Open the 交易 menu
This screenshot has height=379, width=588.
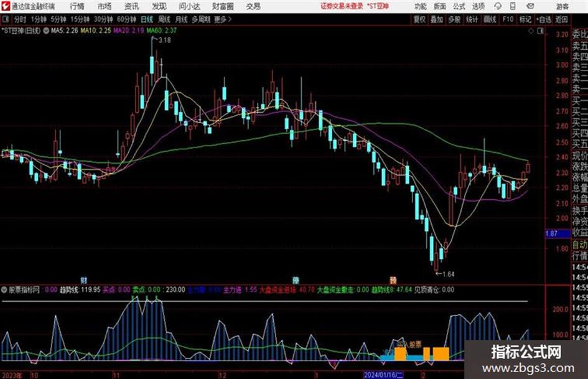pos(253,6)
